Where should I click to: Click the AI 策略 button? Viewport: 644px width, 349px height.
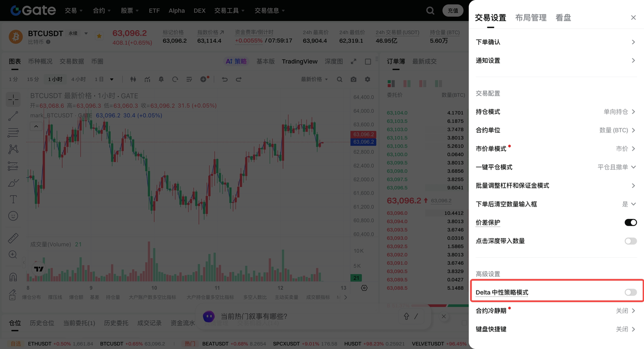(236, 61)
